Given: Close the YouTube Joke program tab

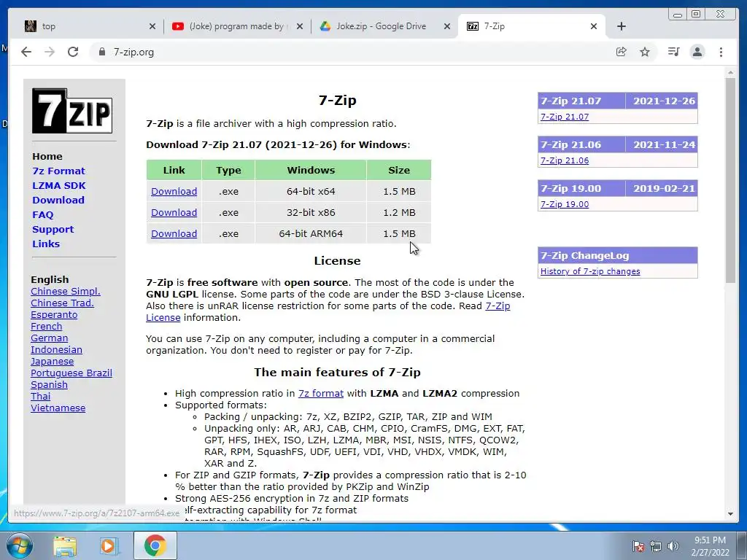Looking at the screenshot, I should (x=300, y=26).
